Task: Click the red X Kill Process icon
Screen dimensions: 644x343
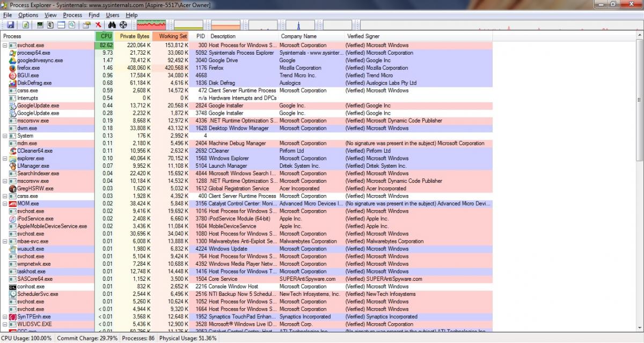Action: 98,25
